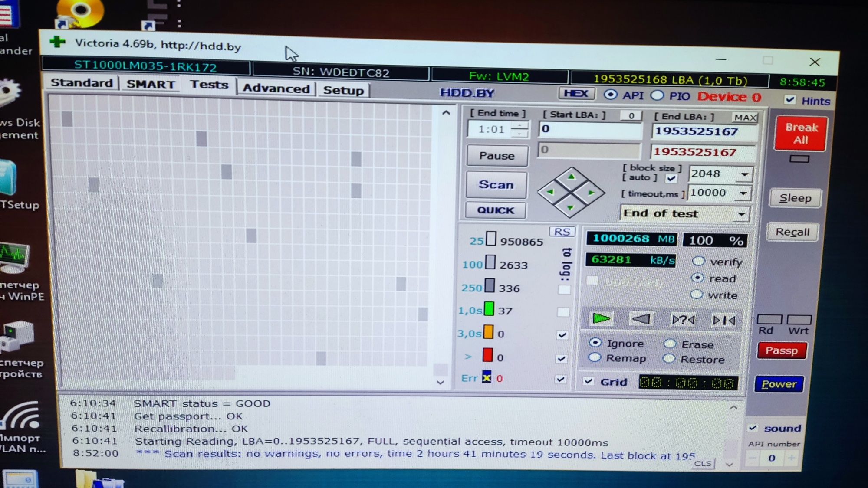Select the Remap bad block action
This screenshot has height=488, width=868.
click(x=594, y=357)
